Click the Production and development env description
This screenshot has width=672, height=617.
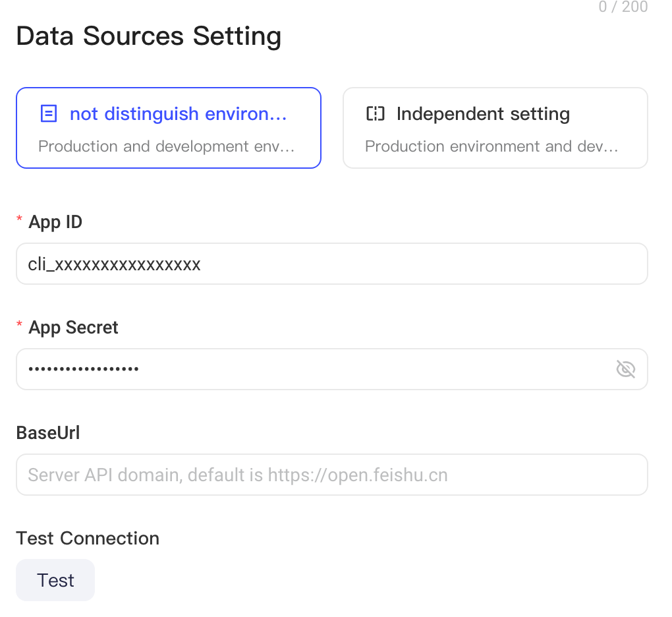(x=166, y=146)
